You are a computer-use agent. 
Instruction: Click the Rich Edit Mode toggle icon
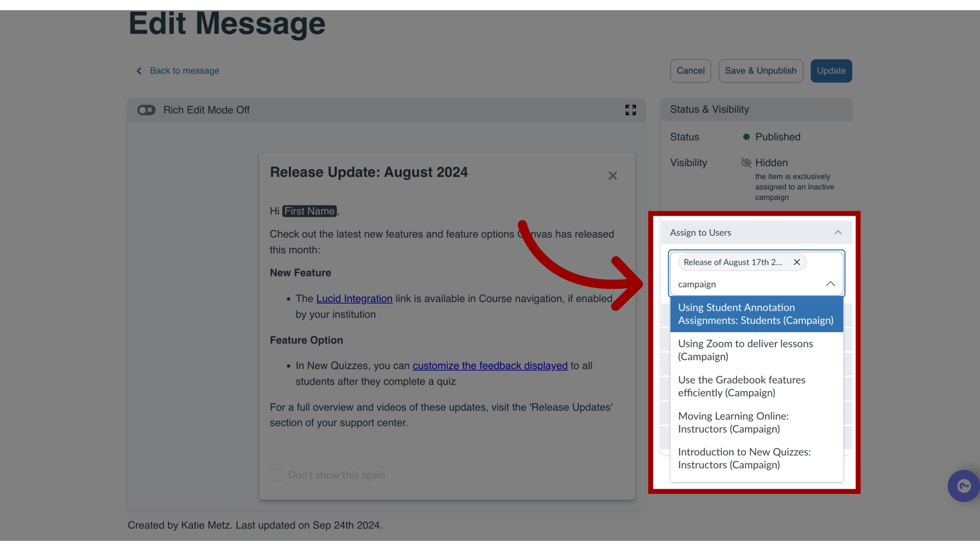(146, 110)
